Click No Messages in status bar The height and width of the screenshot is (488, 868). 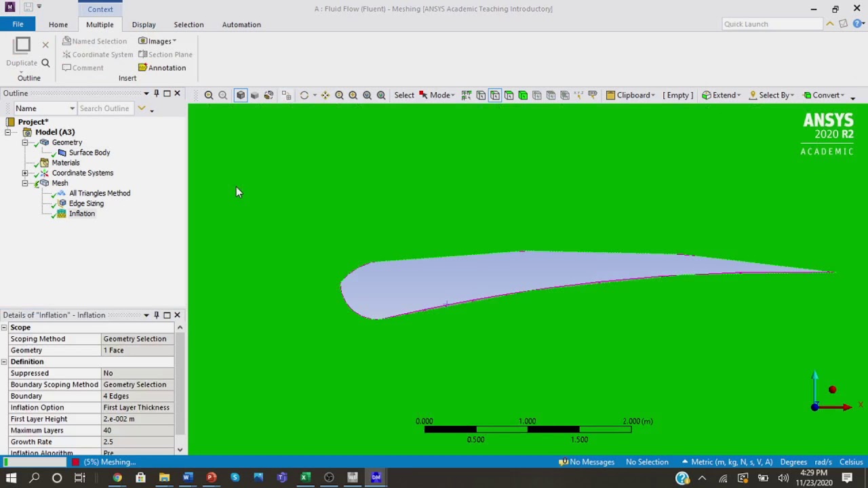587,462
